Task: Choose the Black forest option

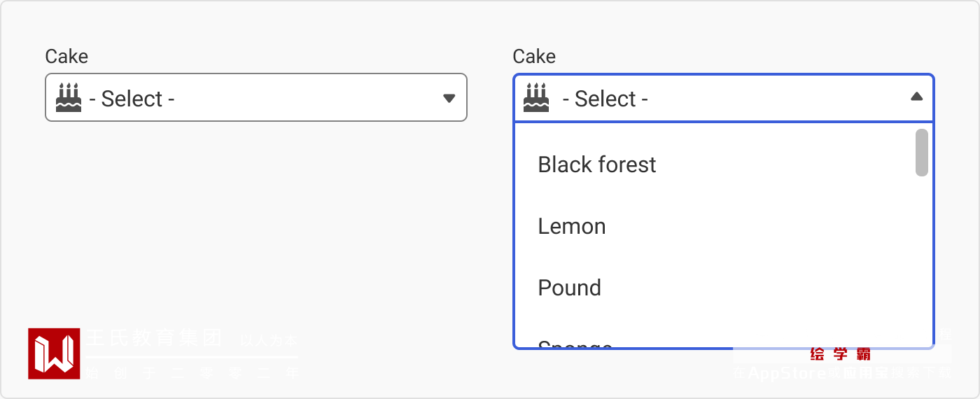Action: pyautogui.click(x=597, y=164)
